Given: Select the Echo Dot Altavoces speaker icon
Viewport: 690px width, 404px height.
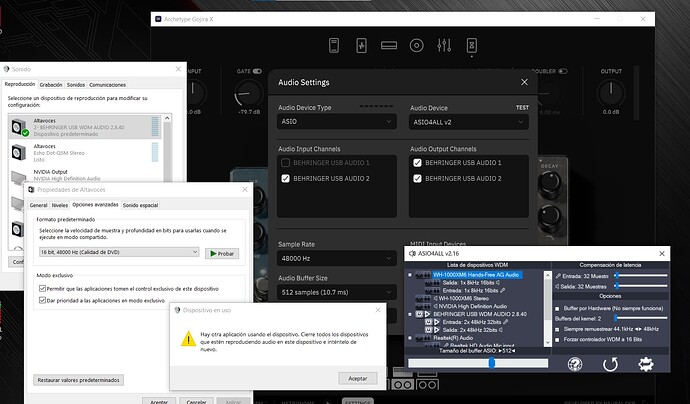Looking at the screenshot, I should (18, 153).
